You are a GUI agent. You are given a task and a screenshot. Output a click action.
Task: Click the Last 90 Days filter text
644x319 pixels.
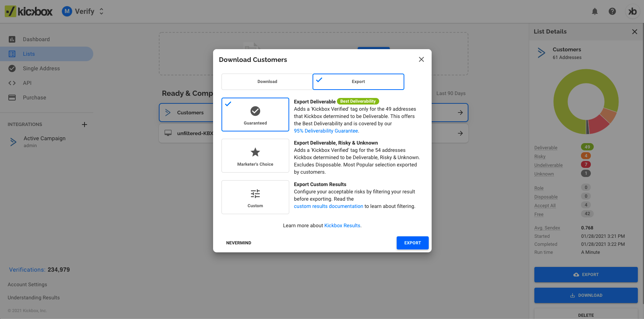451,93
